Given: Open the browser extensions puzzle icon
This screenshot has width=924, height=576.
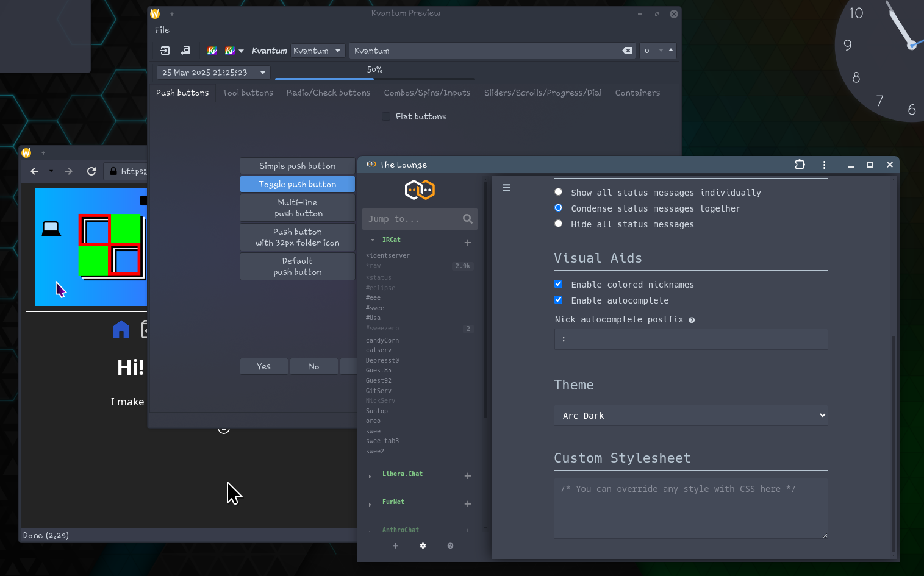Looking at the screenshot, I should 800,165.
